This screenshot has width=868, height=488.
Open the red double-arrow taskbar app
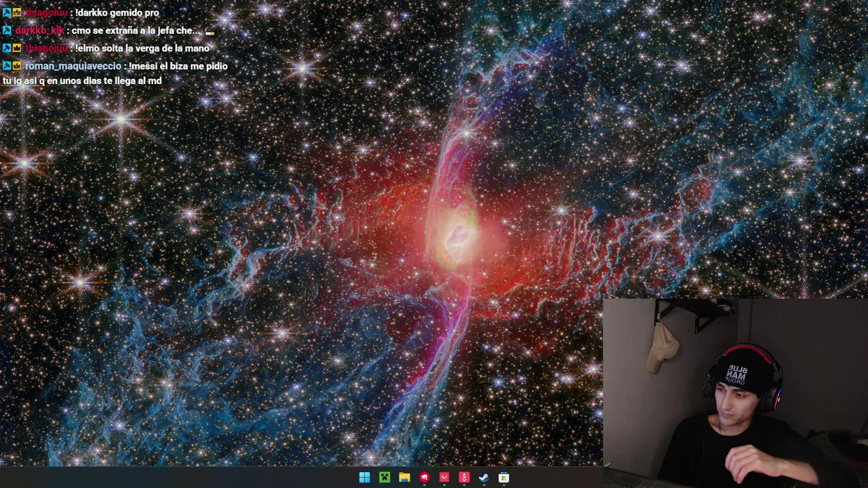[464, 478]
